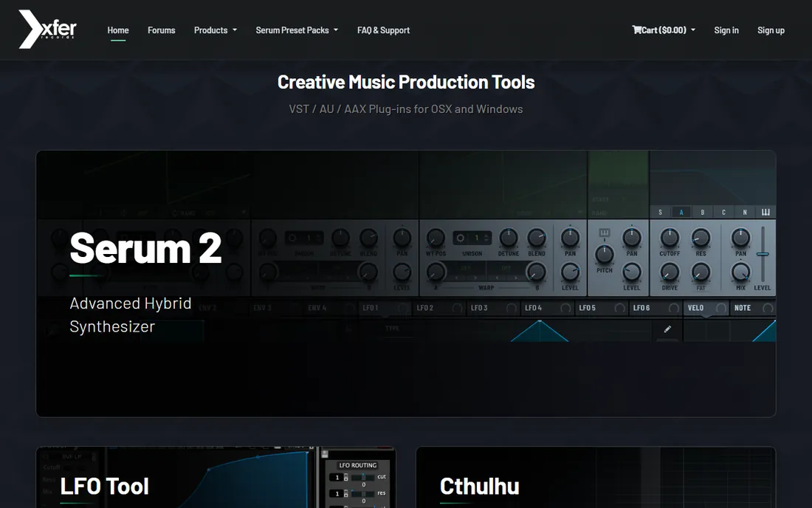
Task: Open the Serum 2 product banner
Action: [406, 284]
